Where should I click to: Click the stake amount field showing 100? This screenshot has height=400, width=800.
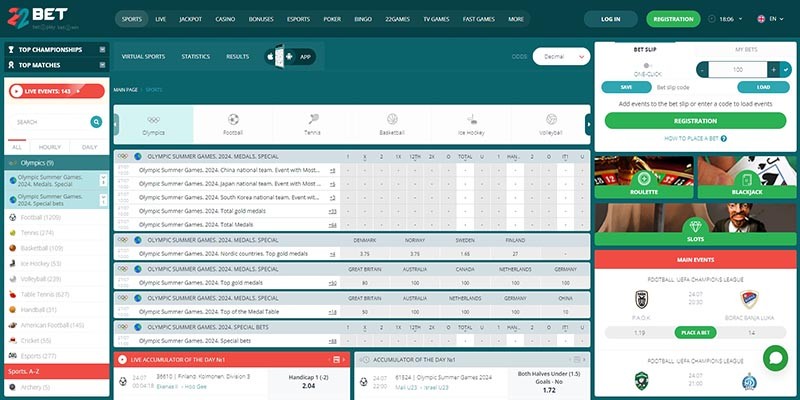click(x=738, y=69)
